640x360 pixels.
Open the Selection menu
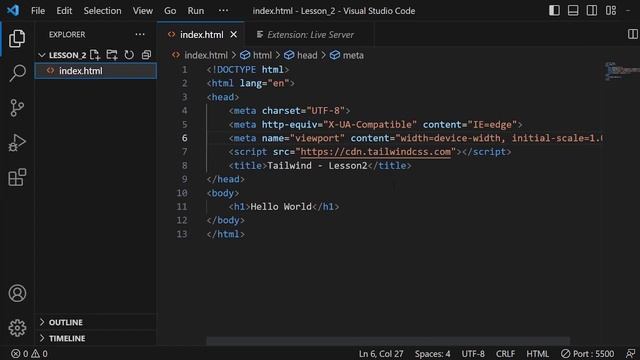click(102, 11)
